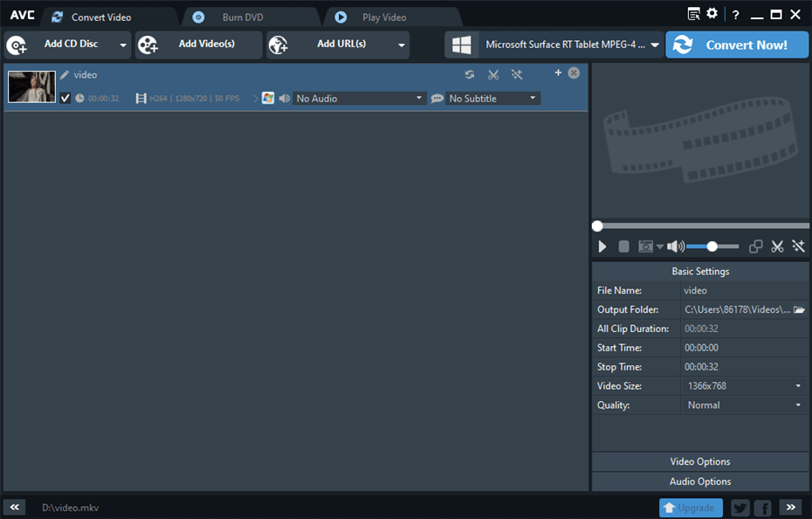Click the speaker icon next to No Audio
Viewport: 812px width, 519px height.
(x=285, y=98)
